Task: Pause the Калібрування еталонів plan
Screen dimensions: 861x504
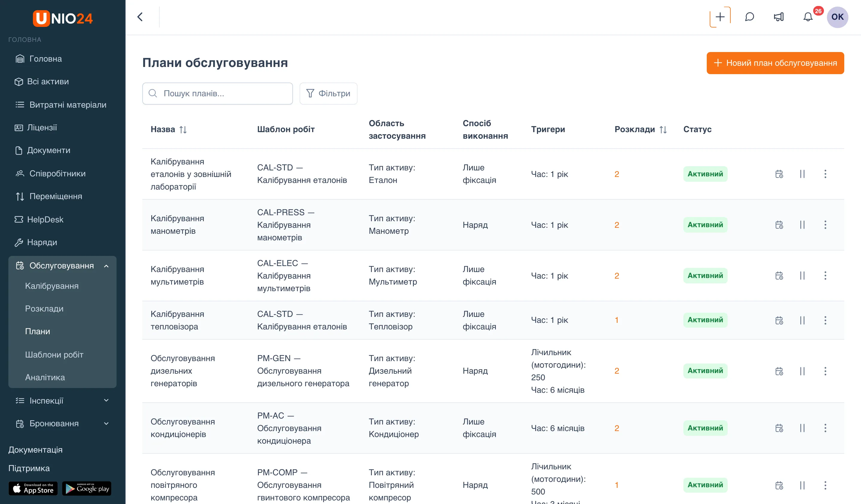Action: pos(802,174)
